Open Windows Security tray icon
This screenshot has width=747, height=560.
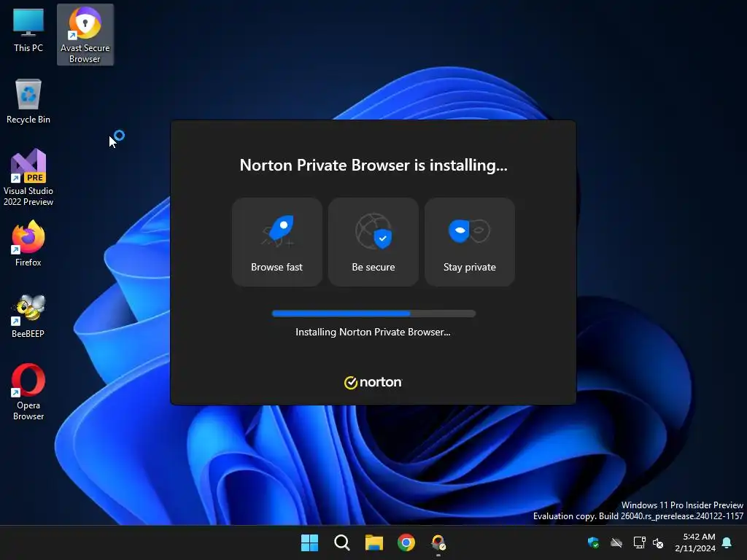tap(593, 542)
